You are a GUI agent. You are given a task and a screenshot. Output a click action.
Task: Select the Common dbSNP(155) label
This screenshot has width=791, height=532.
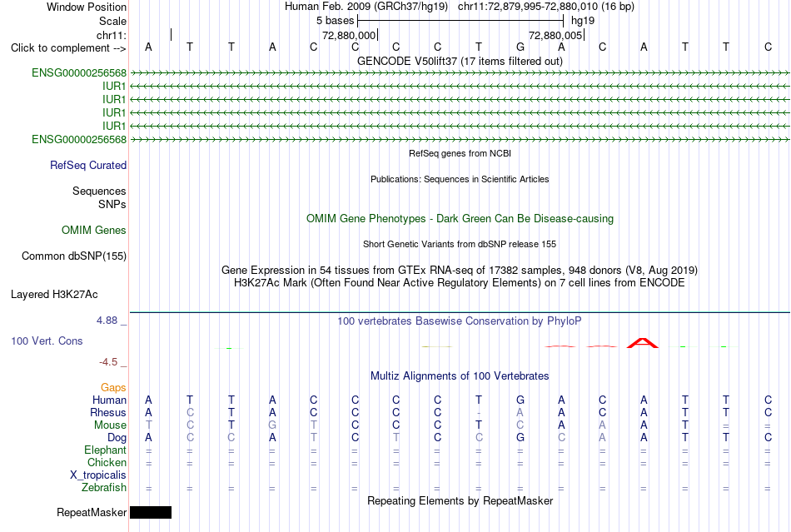[x=74, y=256]
